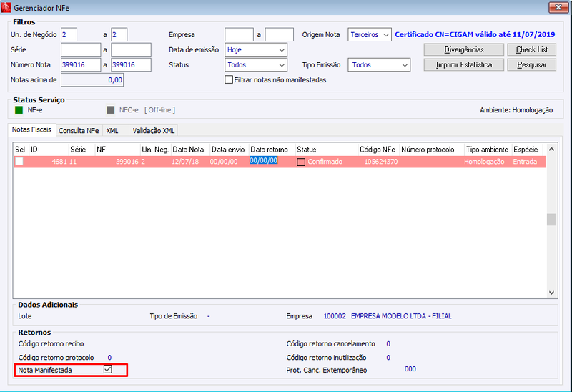The image size is (572, 392).
Task: Open the Check List button
Action: click(531, 49)
